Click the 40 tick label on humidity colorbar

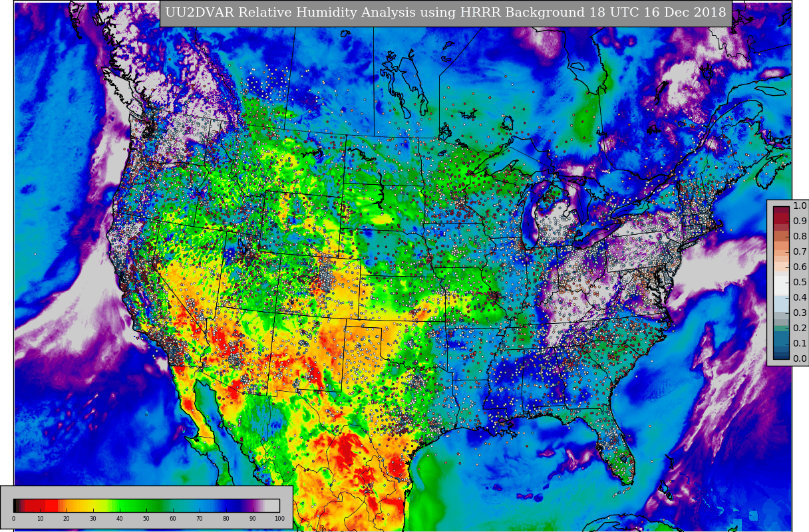(x=120, y=519)
